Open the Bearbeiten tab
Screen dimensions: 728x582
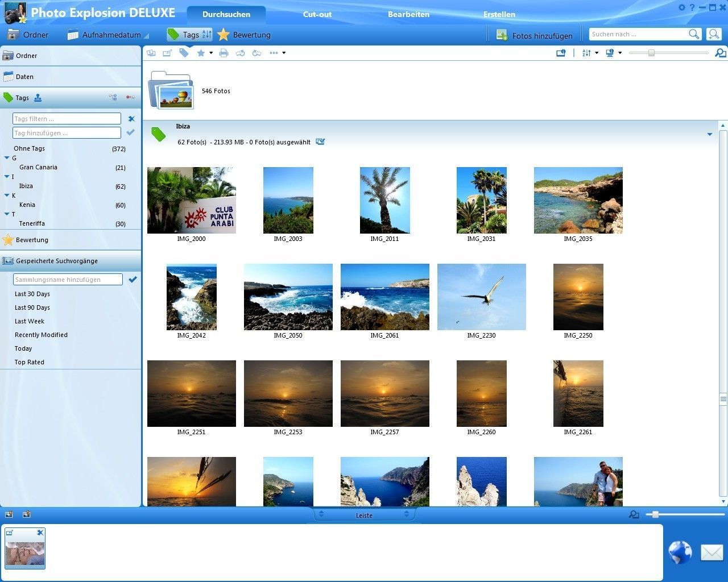pos(408,14)
